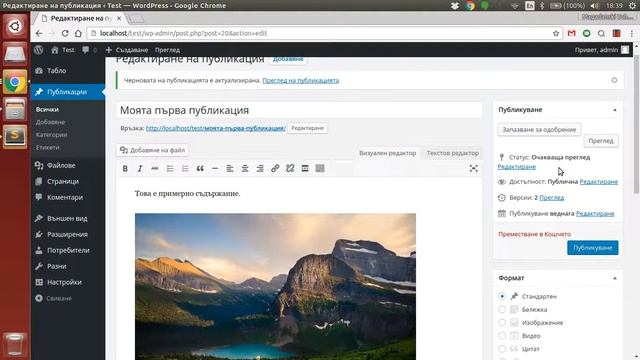Align text center

[x=245, y=169]
